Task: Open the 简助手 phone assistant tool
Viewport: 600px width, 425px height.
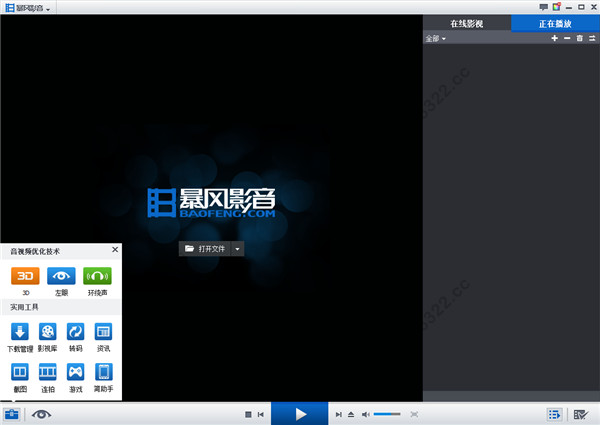Action: (x=103, y=372)
